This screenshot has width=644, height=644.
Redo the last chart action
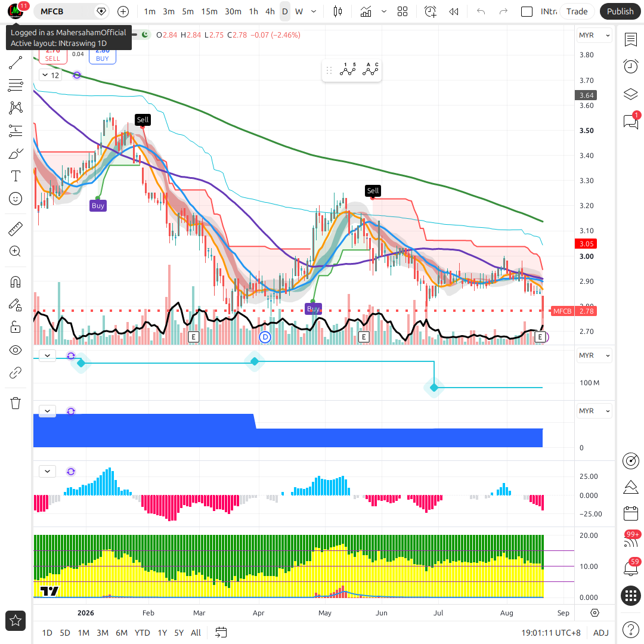pyautogui.click(x=503, y=11)
